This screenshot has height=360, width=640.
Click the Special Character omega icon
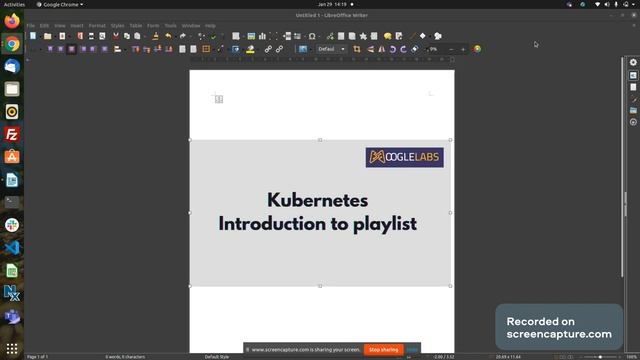point(312,36)
